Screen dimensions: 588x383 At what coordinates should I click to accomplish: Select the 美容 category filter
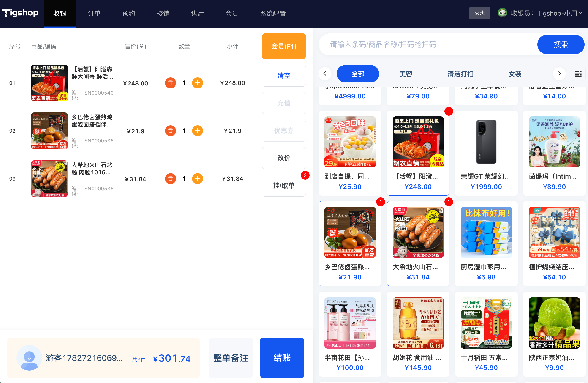click(x=406, y=74)
